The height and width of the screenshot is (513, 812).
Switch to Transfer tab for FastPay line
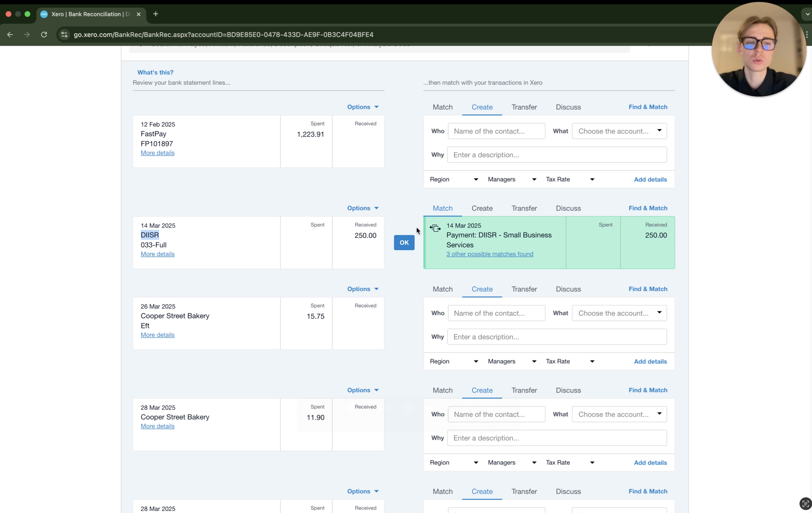coord(524,107)
